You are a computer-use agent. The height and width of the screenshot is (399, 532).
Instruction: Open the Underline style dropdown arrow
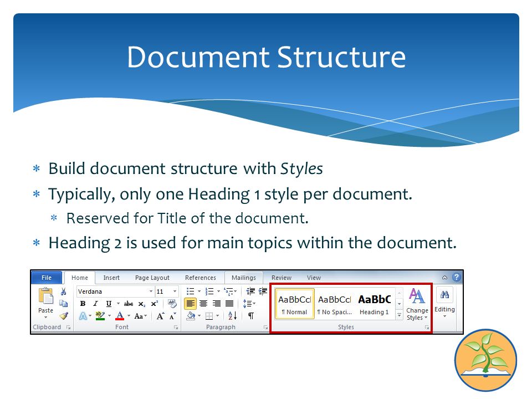[x=118, y=304]
